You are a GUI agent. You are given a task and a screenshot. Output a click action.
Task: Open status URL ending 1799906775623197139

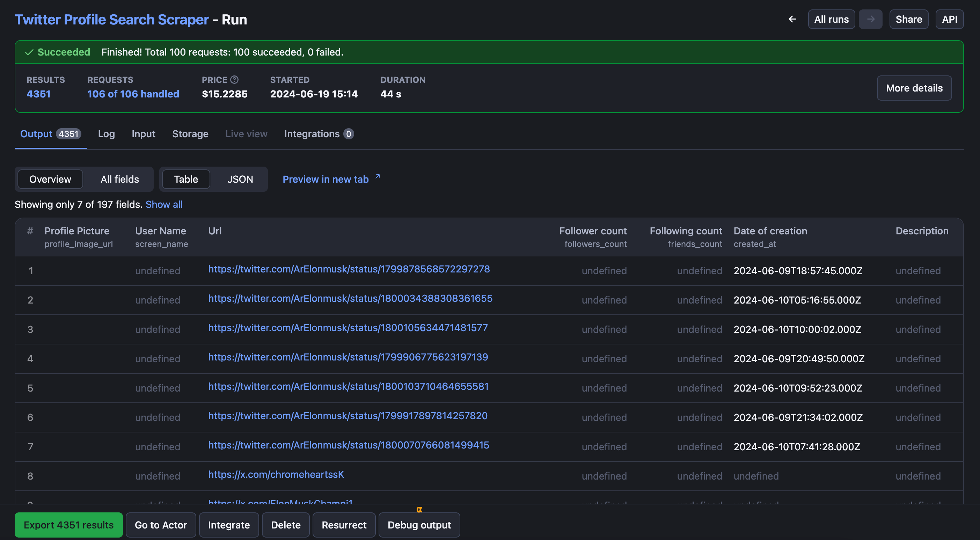(348, 357)
